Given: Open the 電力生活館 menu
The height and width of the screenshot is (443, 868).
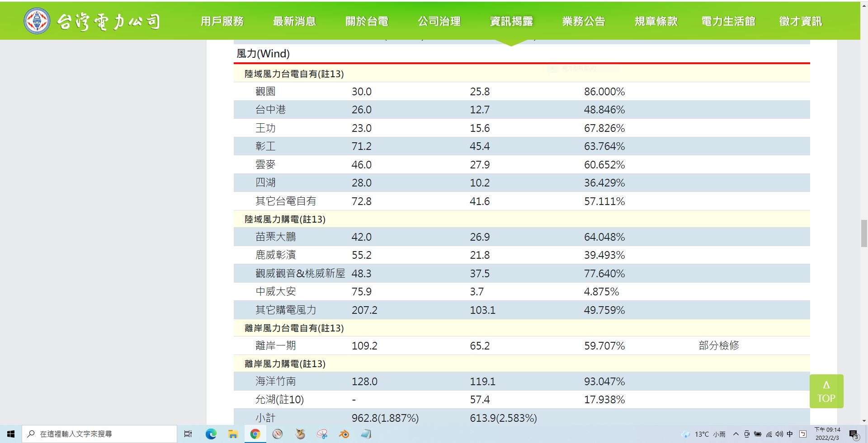Looking at the screenshot, I should click(x=729, y=21).
